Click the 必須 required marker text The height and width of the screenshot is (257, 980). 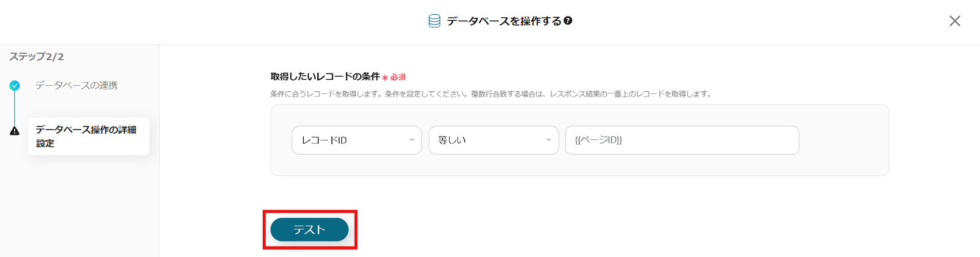[398, 77]
